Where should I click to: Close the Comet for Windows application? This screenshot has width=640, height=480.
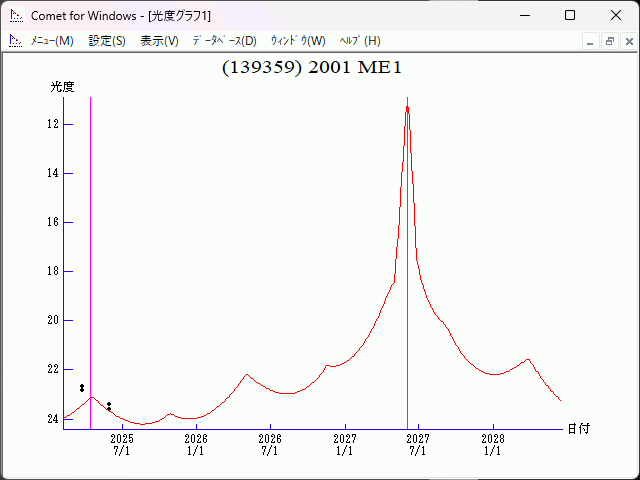[615, 16]
